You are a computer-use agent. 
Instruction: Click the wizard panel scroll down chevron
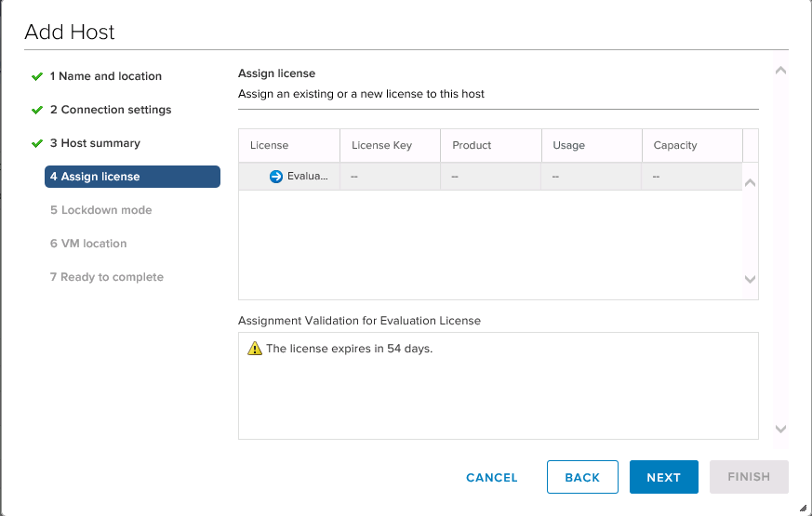pyautogui.click(x=781, y=429)
